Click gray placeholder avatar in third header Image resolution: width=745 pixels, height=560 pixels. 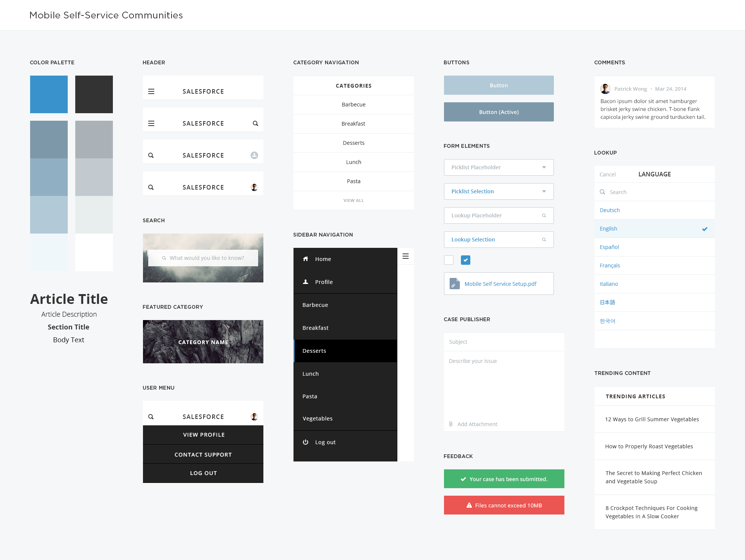coord(254,155)
